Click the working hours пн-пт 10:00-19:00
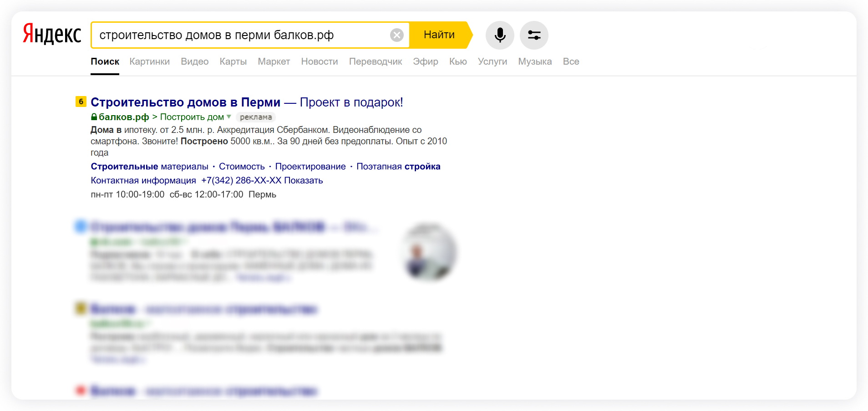Viewport: 868px width, 411px height. (127, 195)
